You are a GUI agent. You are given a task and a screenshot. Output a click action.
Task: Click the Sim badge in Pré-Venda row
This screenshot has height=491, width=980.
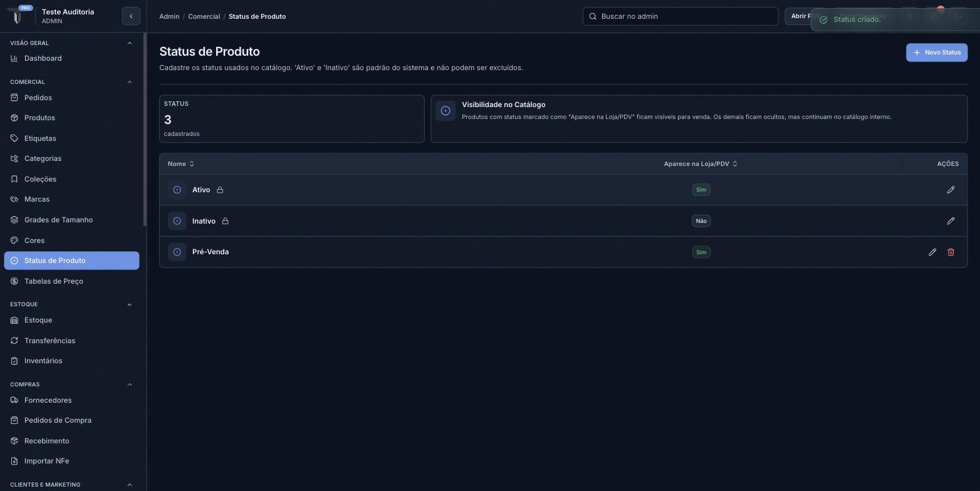click(701, 252)
